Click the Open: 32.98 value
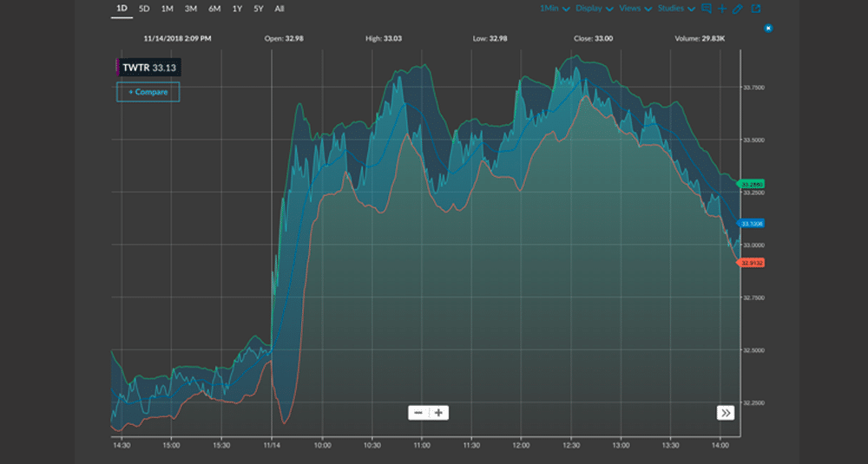The image size is (868, 464). point(284,39)
